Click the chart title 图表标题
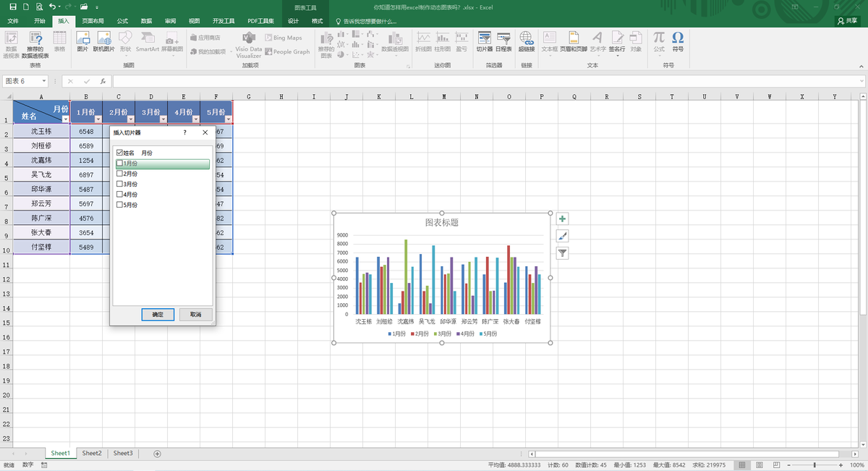The image size is (868, 471). 441,222
